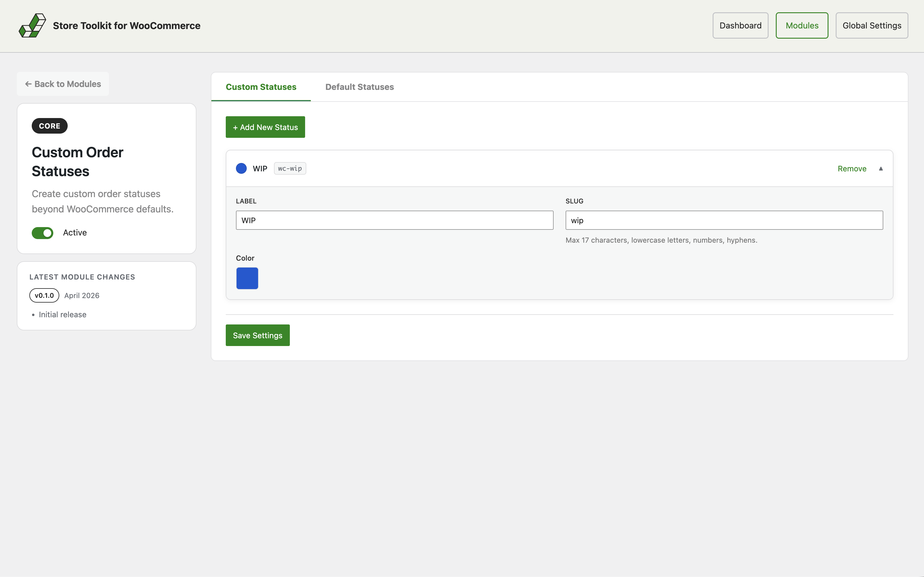The image size is (924, 577).
Task: Click inside the Label input containing WIP
Action: [x=394, y=220]
